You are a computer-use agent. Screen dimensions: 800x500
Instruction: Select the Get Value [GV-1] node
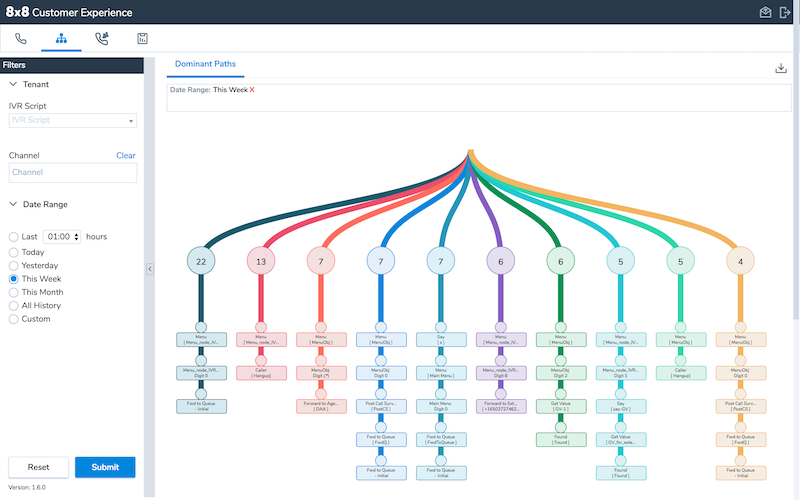(x=561, y=406)
